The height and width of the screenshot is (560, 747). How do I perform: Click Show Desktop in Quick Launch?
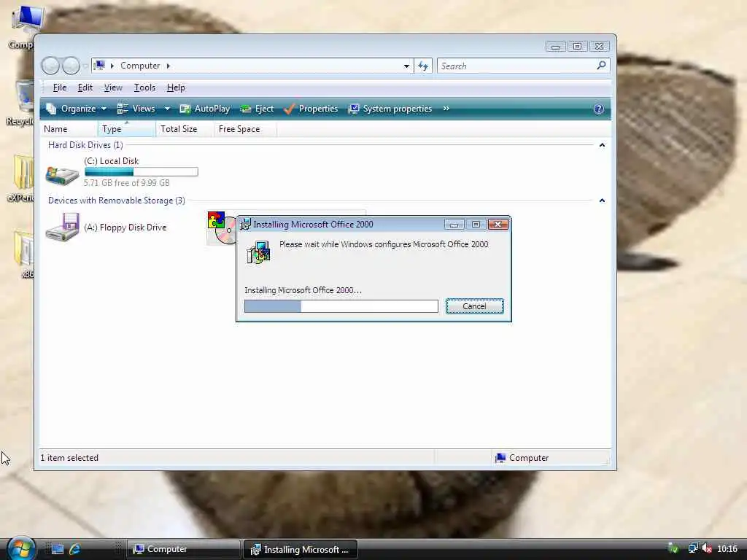click(58, 549)
